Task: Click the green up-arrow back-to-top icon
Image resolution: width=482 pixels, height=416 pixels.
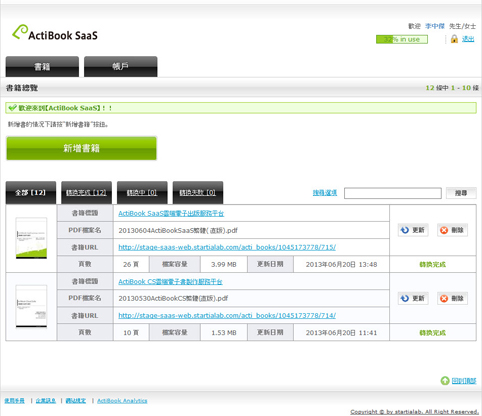Action: [x=445, y=381]
